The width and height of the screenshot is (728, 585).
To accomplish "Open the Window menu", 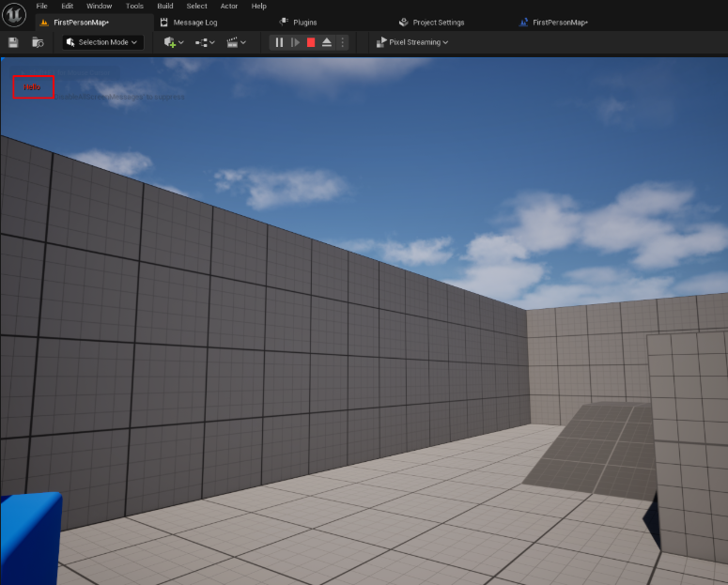I will [99, 6].
